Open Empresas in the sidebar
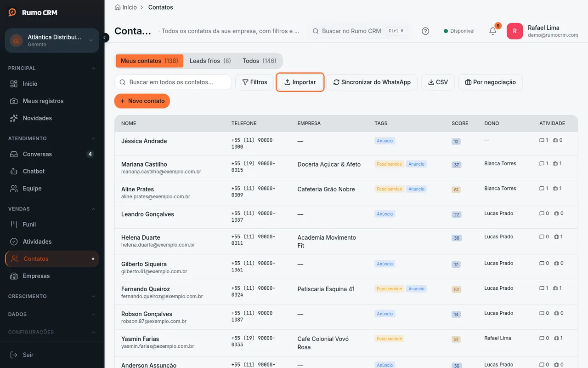 click(x=52, y=276)
